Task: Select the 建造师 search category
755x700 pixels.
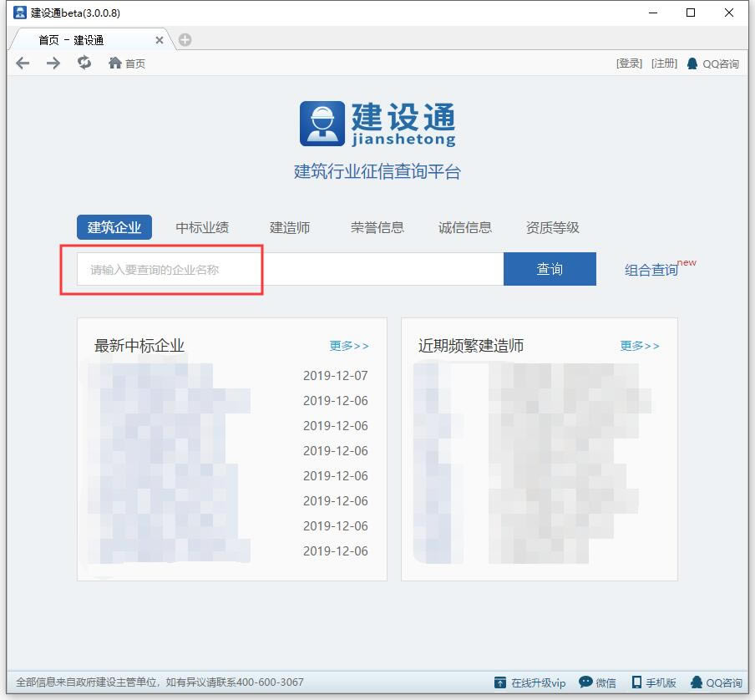Action: coord(290,226)
